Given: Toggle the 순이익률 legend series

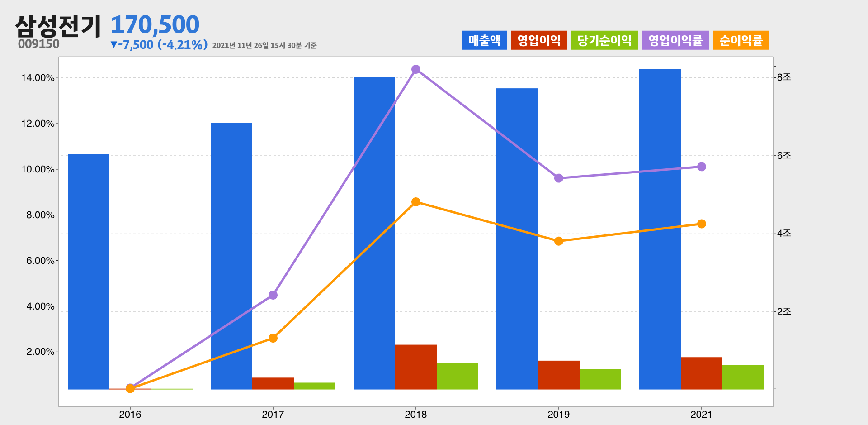Looking at the screenshot, I should coord(741,40).
